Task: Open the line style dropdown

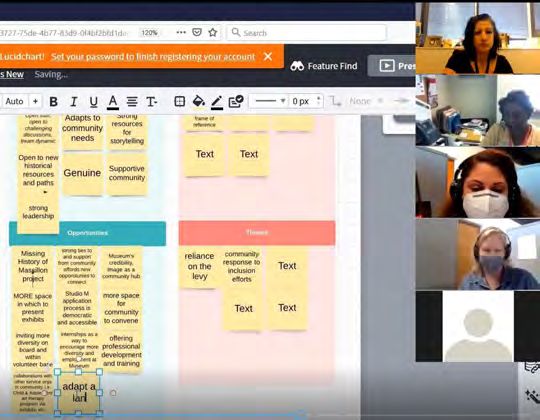Action: coord(270,101)
